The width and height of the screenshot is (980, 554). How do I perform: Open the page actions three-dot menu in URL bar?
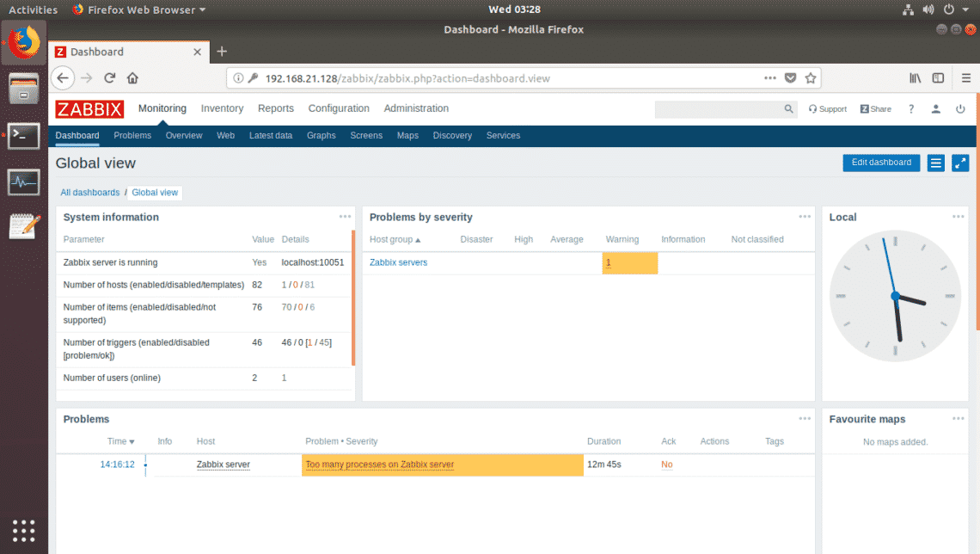pyautogui.click(x=770, y=78)
